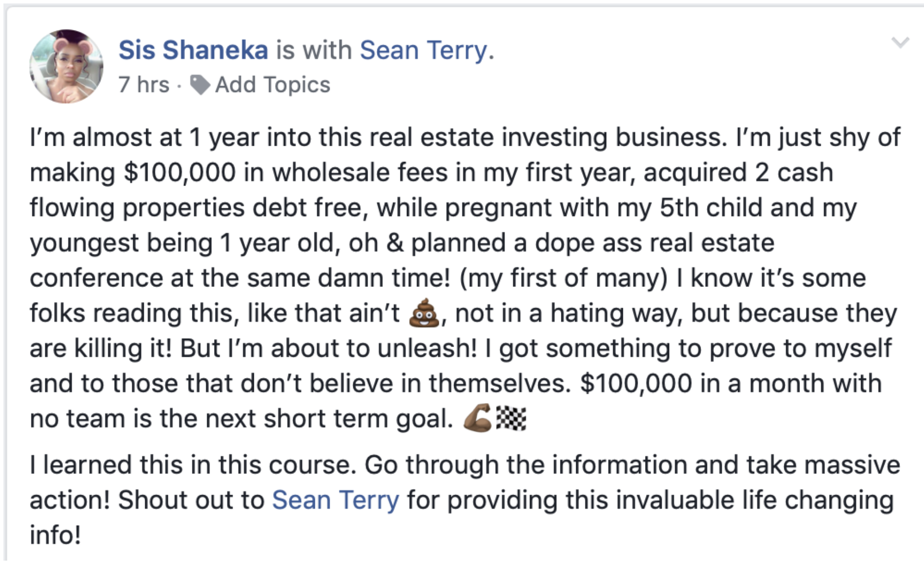Image resolution: width=924 pixels, height=569 pixels.
Task: Click the Add Topics label
Action: (x=273, y=85)
